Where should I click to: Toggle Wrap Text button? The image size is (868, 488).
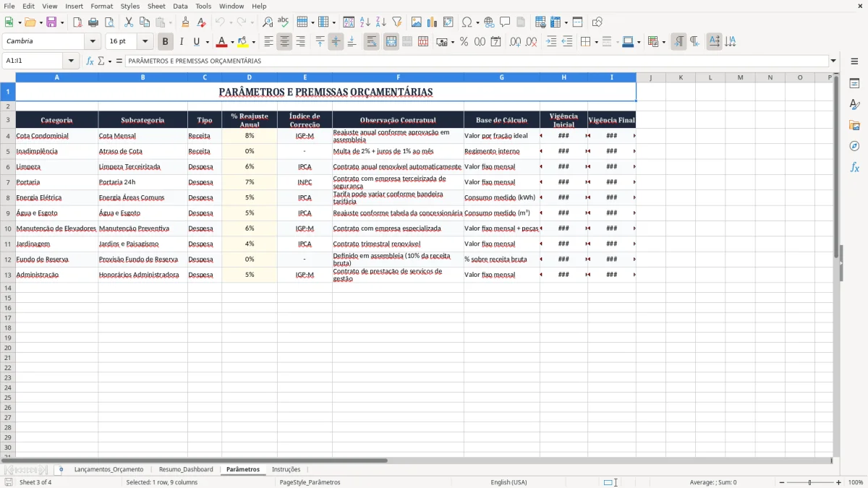pyautogui.click(x=371, y=42)
